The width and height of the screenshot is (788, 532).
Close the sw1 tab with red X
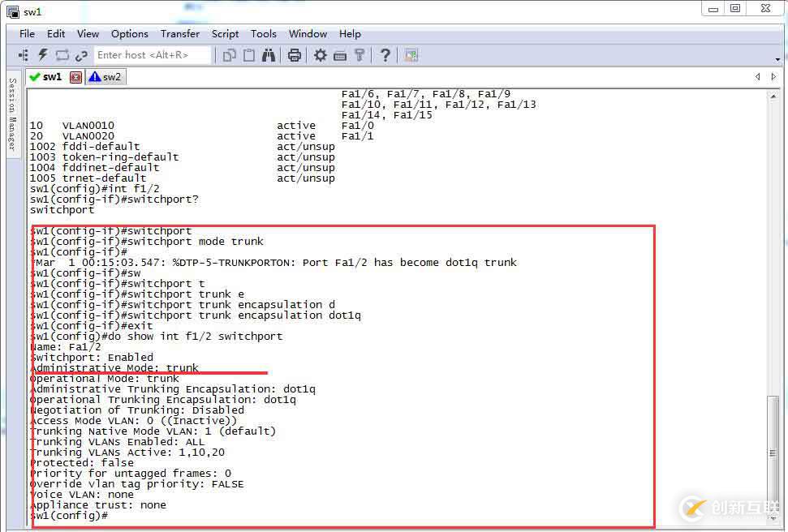tap(76, 77)
